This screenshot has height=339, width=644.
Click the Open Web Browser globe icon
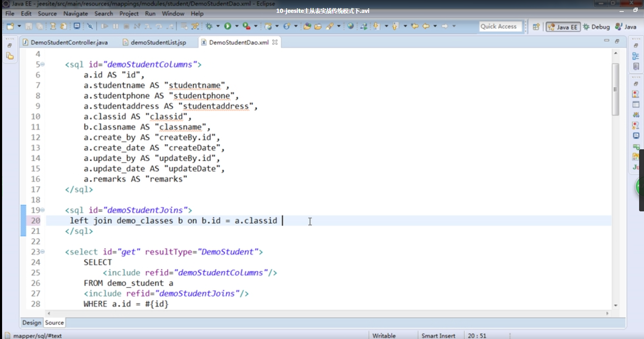click(x=351, y=26)
